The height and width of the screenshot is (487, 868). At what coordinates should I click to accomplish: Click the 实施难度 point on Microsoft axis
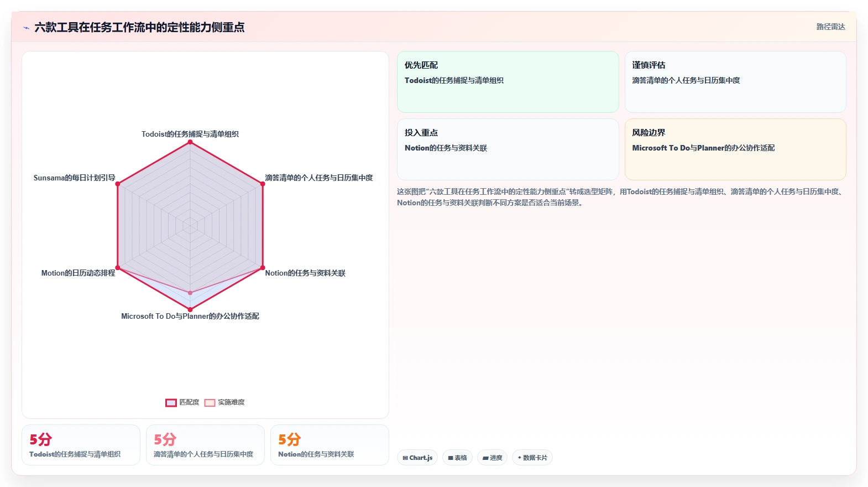[190, 293]
